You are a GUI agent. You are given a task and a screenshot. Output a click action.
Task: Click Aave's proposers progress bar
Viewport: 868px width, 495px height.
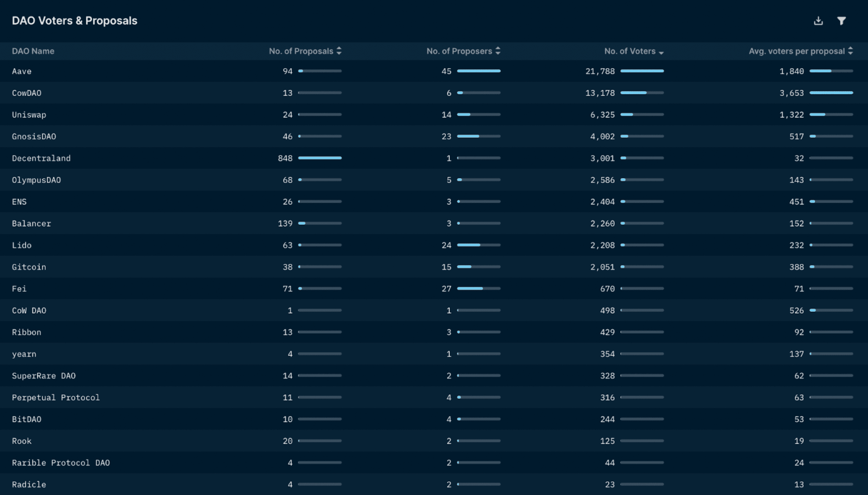pos(479,71)
